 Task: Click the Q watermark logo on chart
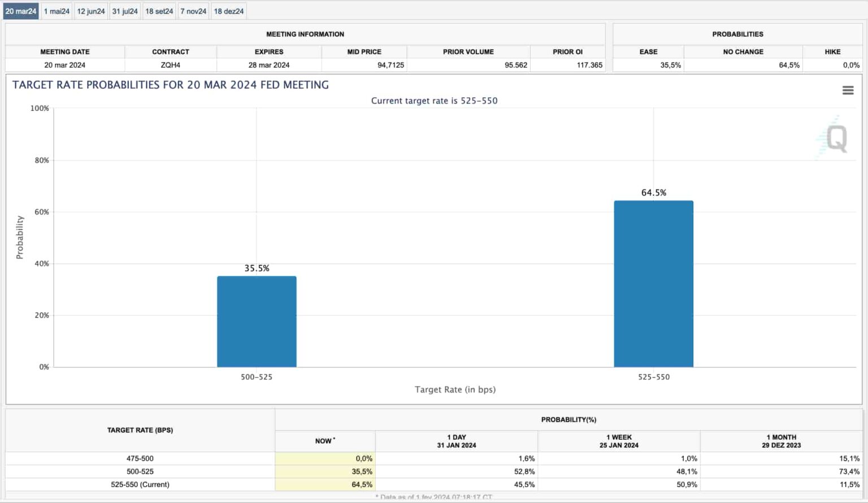pyautogui.click(x=835, y=137)
